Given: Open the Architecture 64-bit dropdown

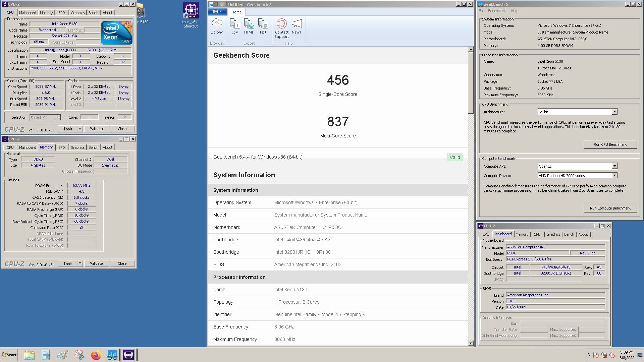Looking at the screenshot, I should pyautogui.click(x=614, y=112).
